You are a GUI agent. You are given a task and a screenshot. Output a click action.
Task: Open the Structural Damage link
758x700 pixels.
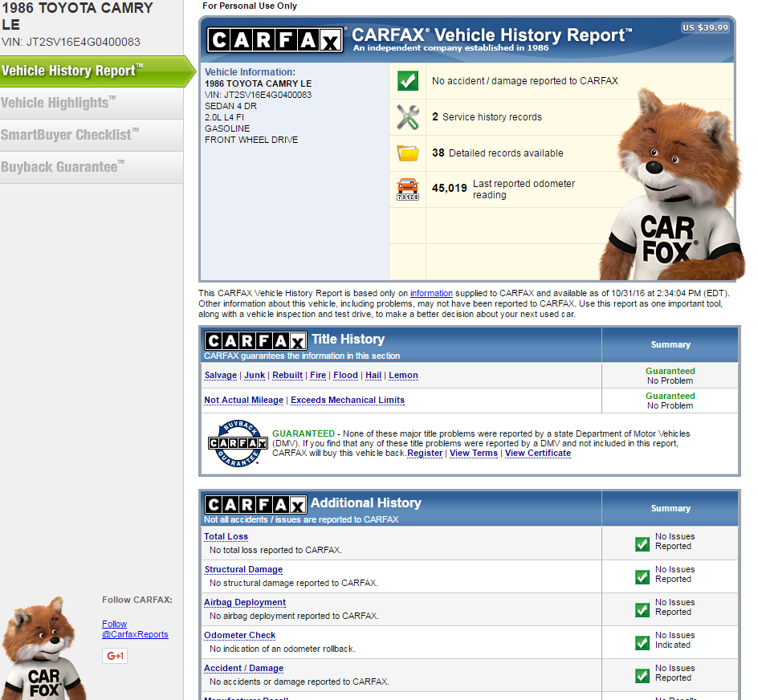pos(243,569)
